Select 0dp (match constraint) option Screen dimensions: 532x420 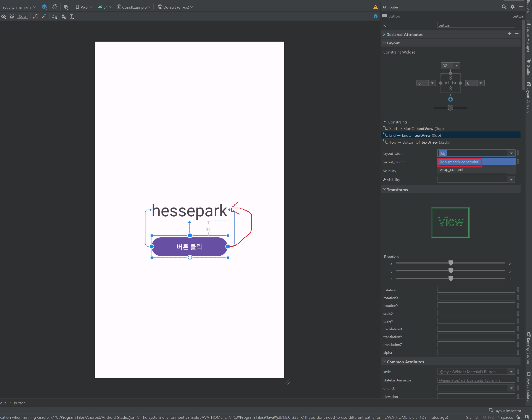pos(459,162)
